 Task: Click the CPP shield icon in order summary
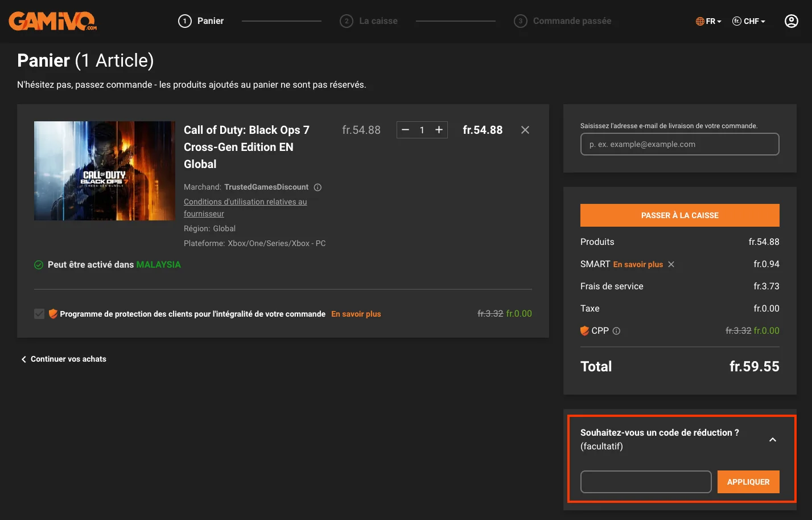[x=584, y=330]
